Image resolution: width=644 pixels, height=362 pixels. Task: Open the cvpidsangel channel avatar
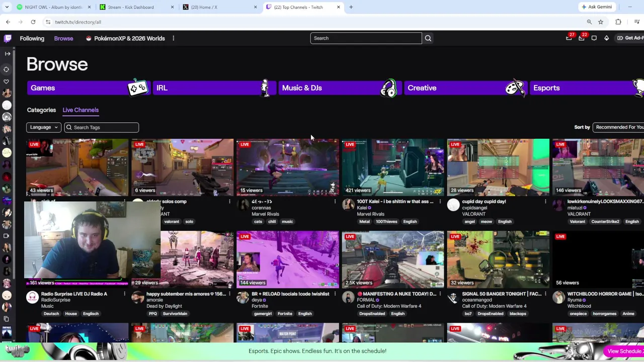click(453, 205)
